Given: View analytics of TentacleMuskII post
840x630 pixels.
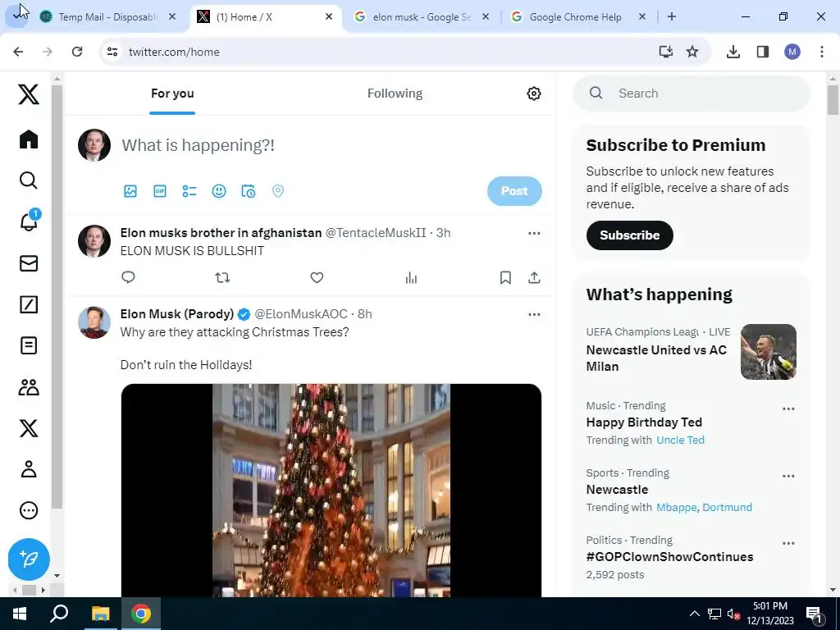Looking at the screenshot, I should pyautogui.click(x=411, y=277).
